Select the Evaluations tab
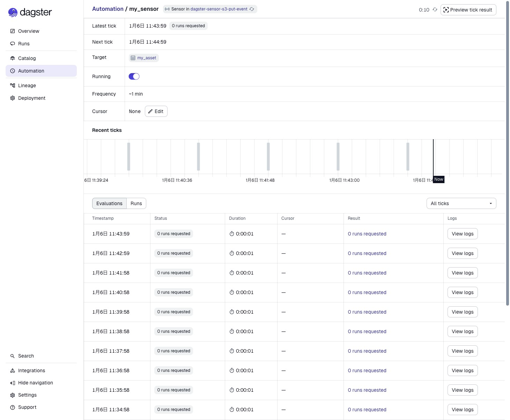 109,203
